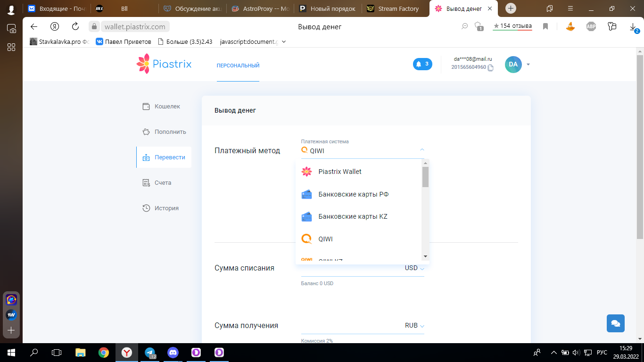Click the payment list scroll down arrow
The height and width of the screenshot is (362, 644).
click(x=425, y=256)
